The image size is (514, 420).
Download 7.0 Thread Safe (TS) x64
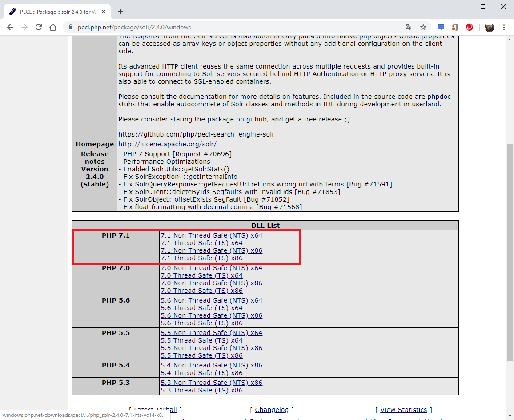pyautogui.click(x=201, y=275)
